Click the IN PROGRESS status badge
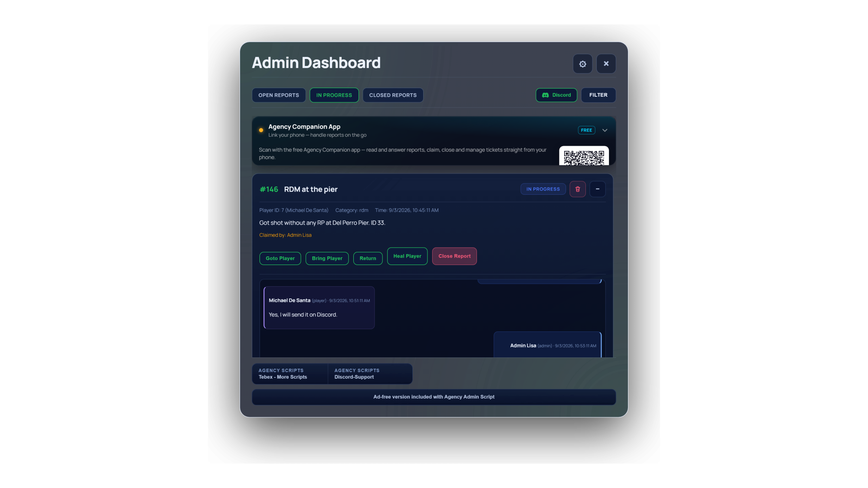 click(x=543, y=189)
